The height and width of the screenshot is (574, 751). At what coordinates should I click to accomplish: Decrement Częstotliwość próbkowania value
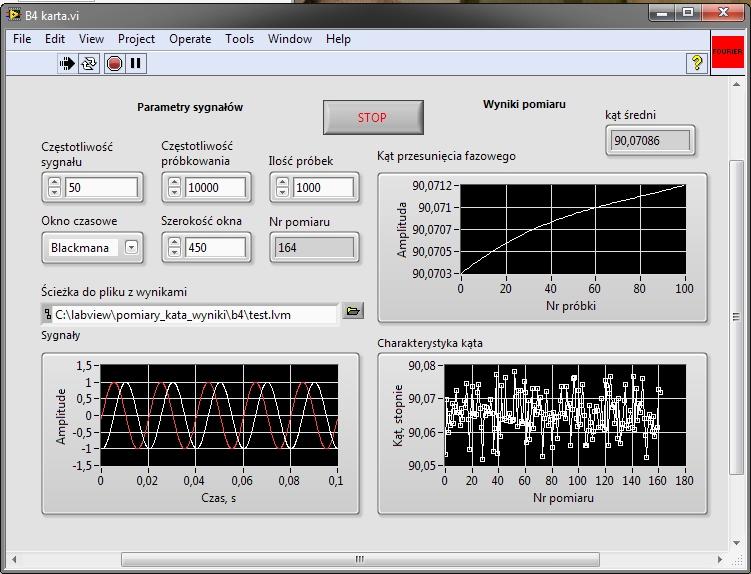(x=174, y=192)
